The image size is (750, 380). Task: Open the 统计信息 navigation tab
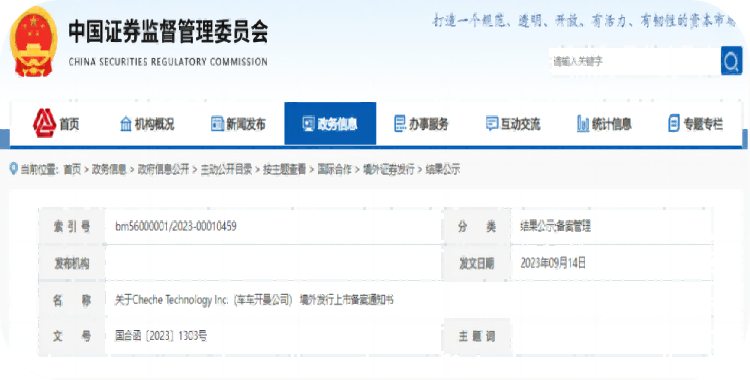click(x=604, y=124)
